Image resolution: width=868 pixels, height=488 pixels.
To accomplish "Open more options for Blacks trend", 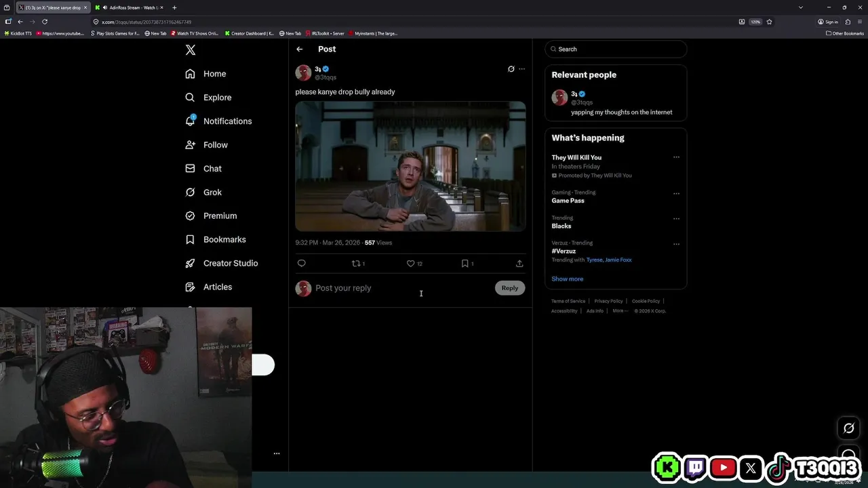I will click(x=676, y=218).
